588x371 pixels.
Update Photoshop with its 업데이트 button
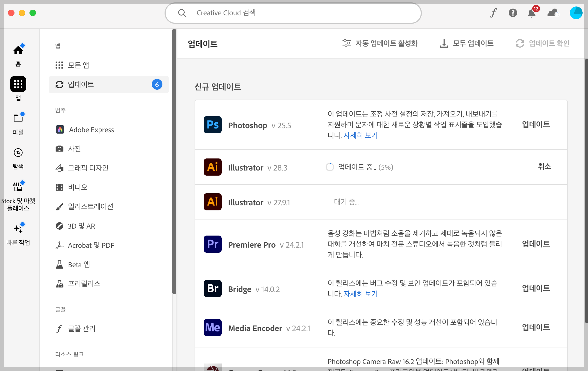(536, 124)
